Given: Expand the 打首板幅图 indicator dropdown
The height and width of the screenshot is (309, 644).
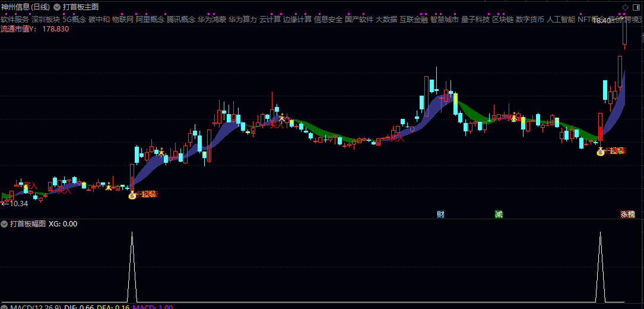Looking at the screenshot, I should coord(5,224).
